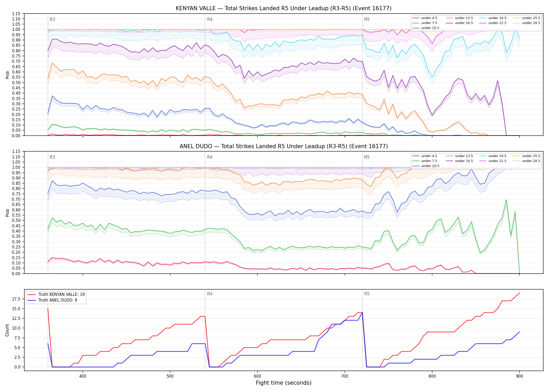
Task: Click R5 label in the Count chart
Action: coord(367,294)
